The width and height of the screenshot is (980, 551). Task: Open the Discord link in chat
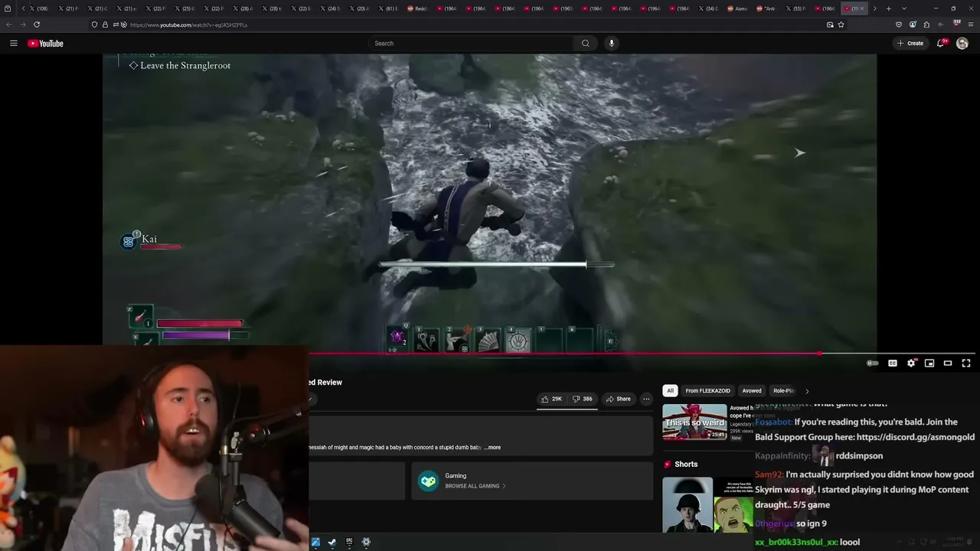(x=915, y=437)
